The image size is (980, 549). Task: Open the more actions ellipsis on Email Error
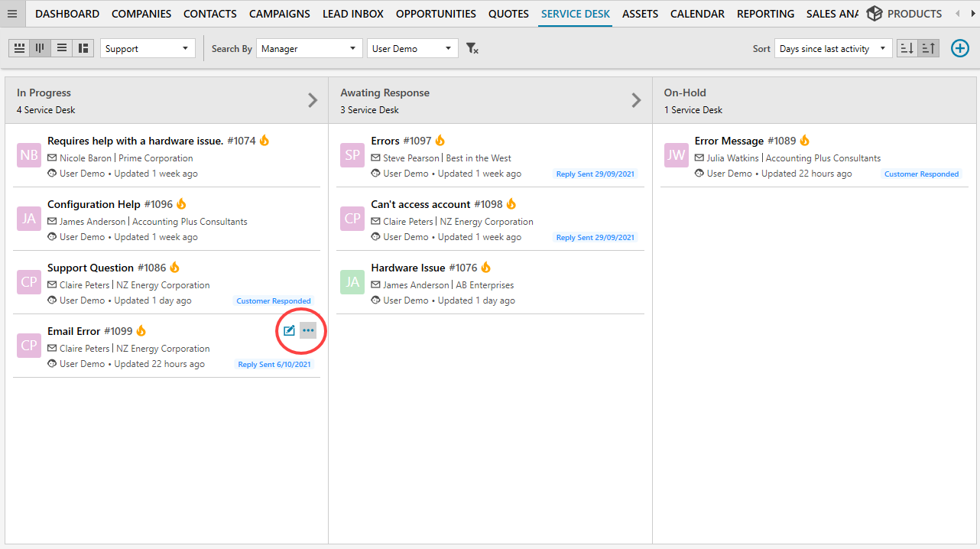[x=308, y=330]
